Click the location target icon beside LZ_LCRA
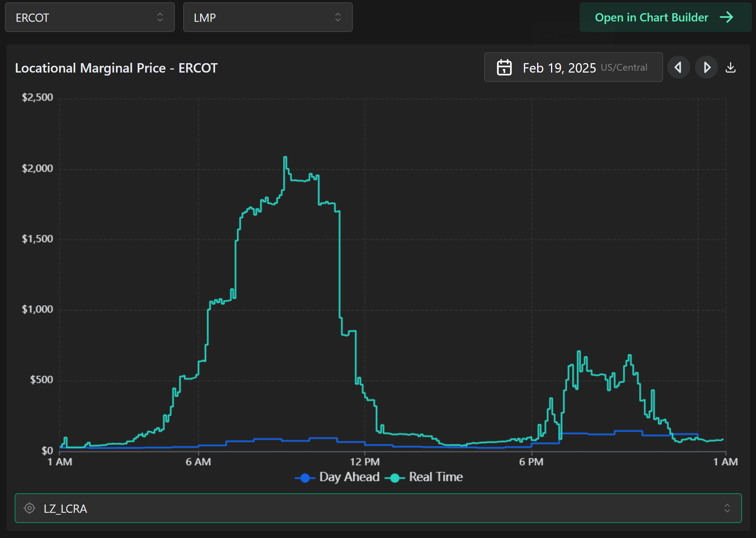 tap(29, 508)
